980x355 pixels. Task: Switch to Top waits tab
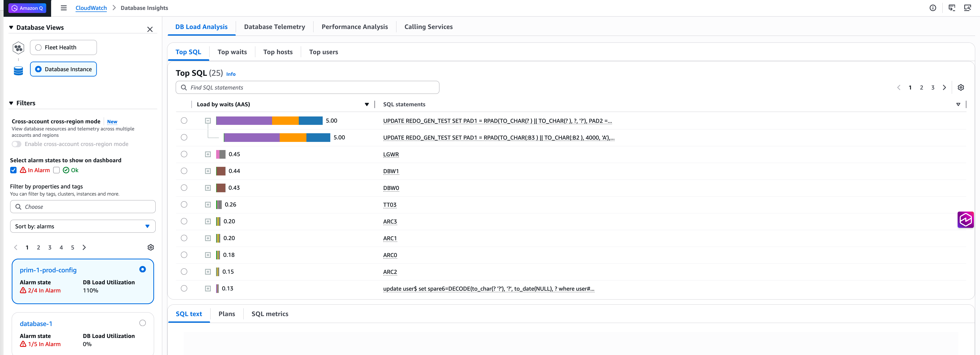point(232,52)
